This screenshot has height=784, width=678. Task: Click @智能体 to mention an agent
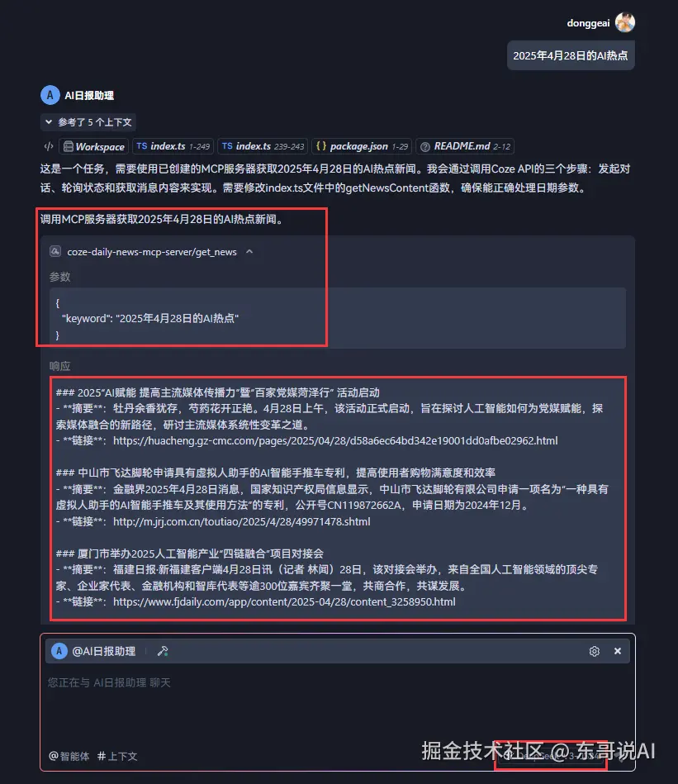[x=69, y=756]
